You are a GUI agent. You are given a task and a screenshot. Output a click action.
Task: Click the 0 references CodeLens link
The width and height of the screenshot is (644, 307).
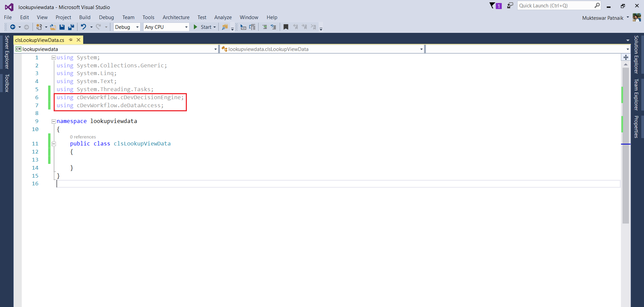pos(83,137)
